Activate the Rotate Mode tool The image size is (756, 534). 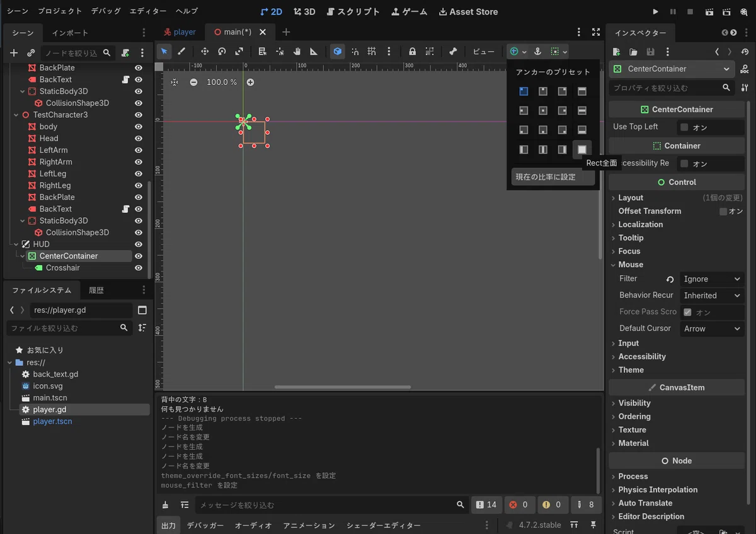222,52
